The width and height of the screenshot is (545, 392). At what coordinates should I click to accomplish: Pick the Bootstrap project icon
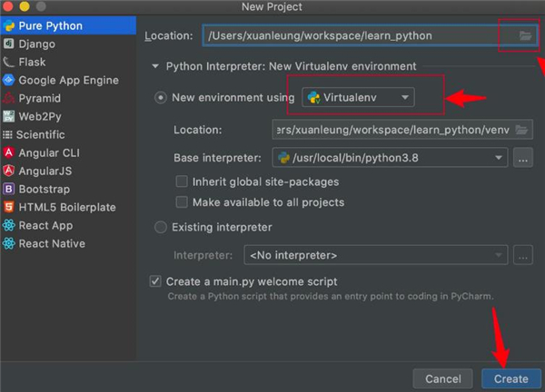click(9, 189)
